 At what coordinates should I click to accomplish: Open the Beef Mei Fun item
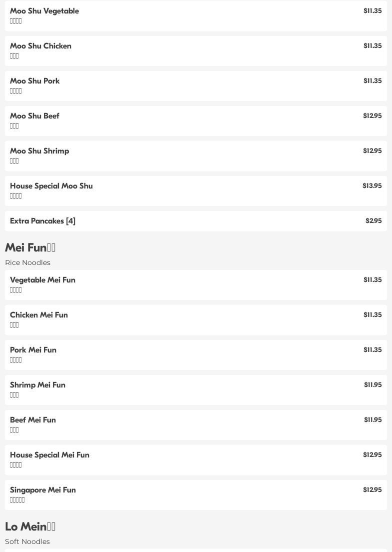[x=33, y=420]
